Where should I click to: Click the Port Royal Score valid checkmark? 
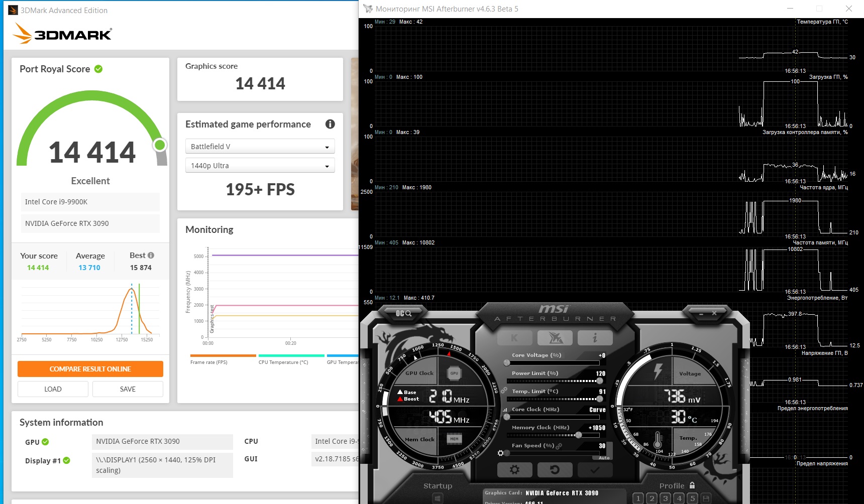(x=98, y=69)
